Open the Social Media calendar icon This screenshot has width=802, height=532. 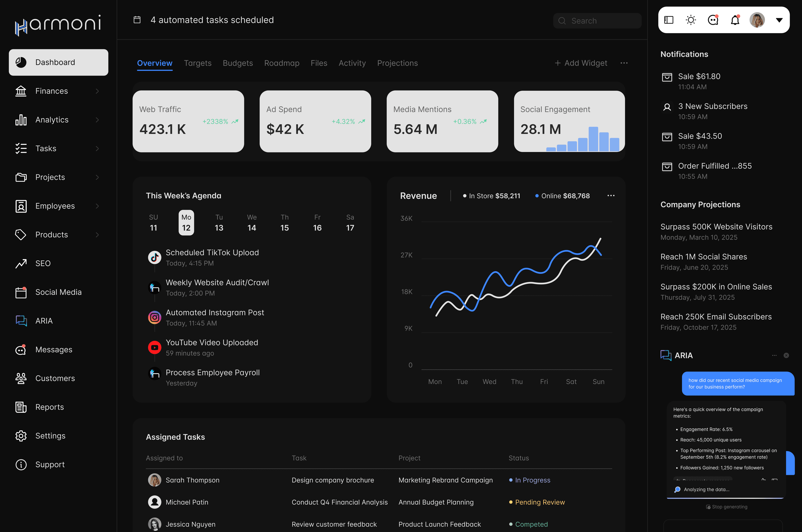coord(21,292)
